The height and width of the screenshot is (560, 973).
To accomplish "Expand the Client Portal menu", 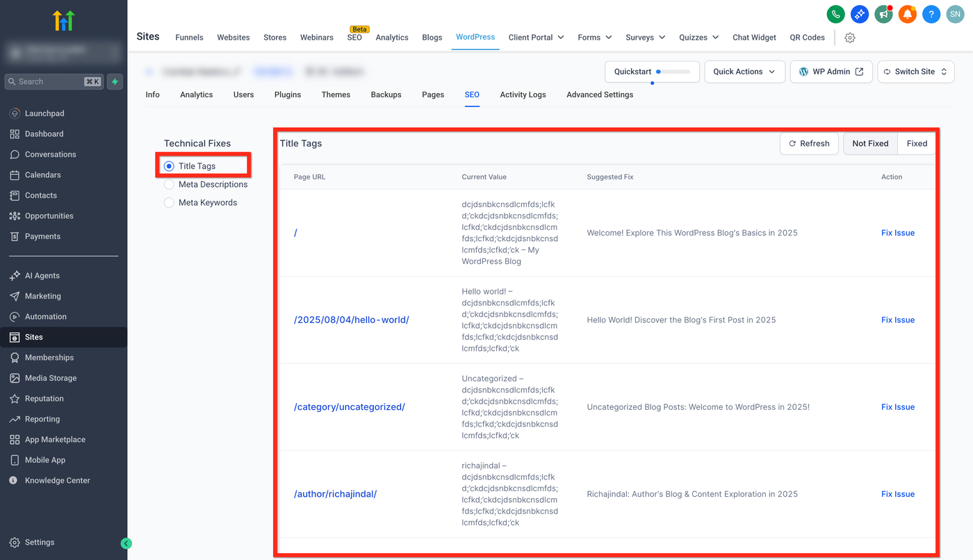I will [x=536, y=38].
